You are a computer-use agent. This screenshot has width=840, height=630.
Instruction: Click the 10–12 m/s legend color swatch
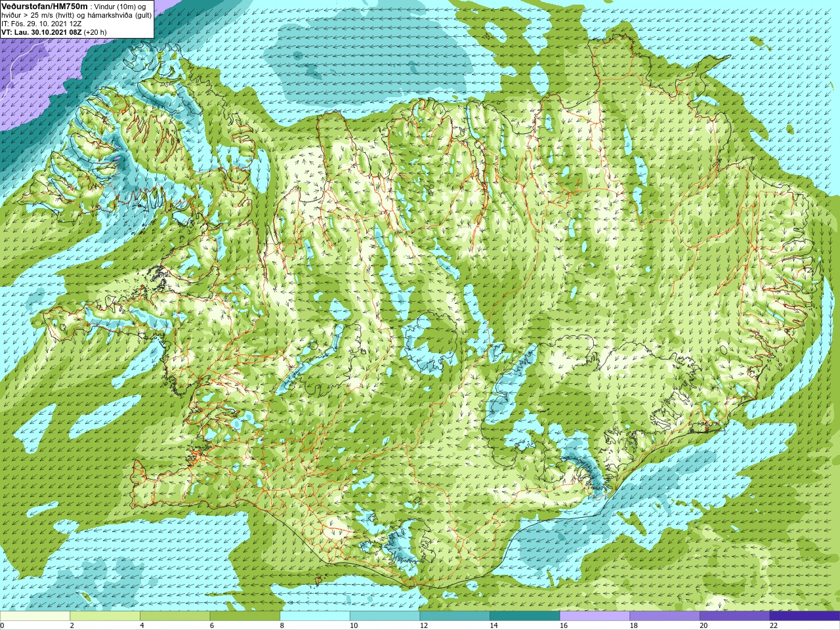[x=385, y=616]
